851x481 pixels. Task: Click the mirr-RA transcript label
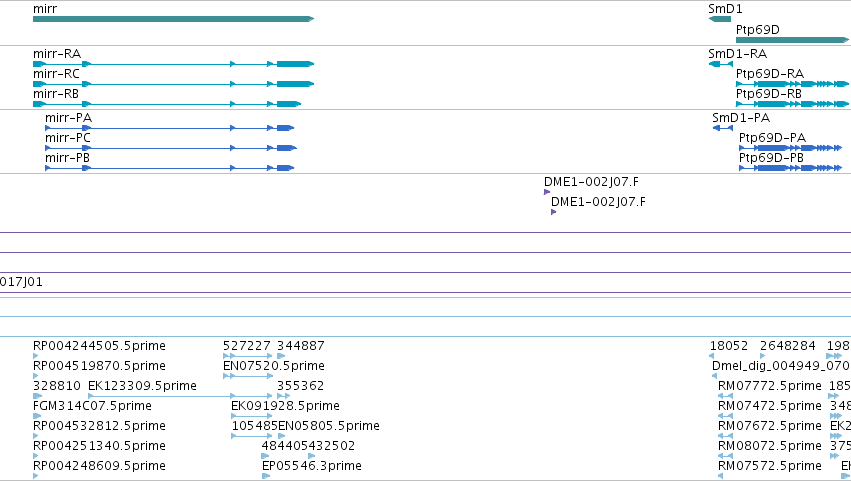click(x=57, y=54)
